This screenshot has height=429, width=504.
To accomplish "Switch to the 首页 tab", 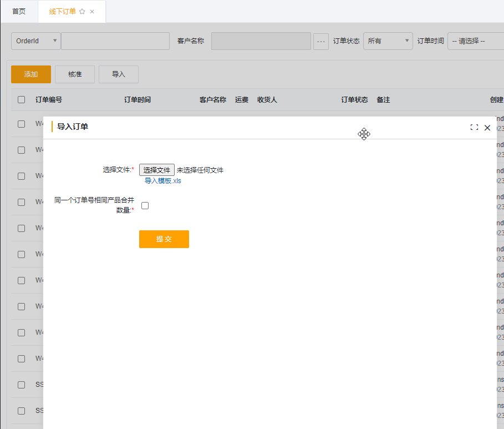I will tap(19, 11).
